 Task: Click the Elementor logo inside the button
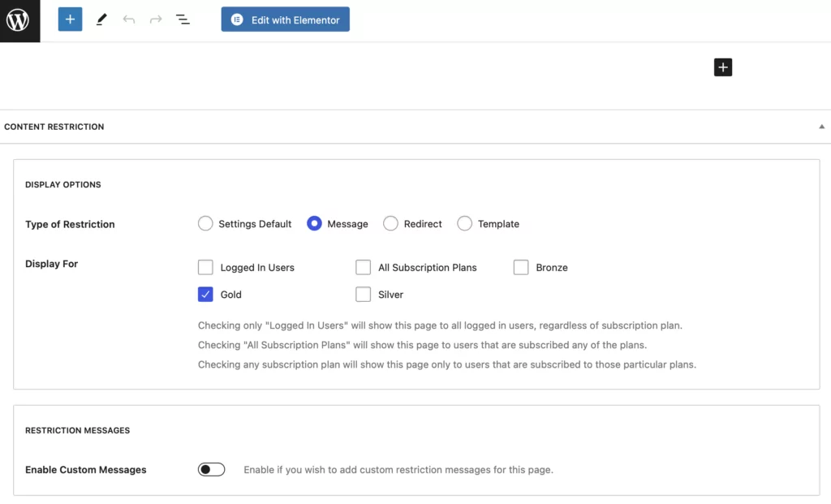(237, 19)
